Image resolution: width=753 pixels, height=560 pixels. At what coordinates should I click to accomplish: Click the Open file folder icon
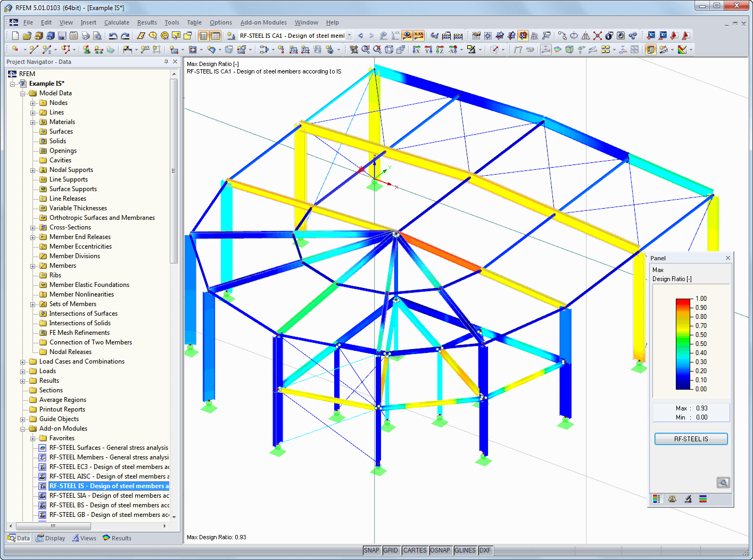27,36
